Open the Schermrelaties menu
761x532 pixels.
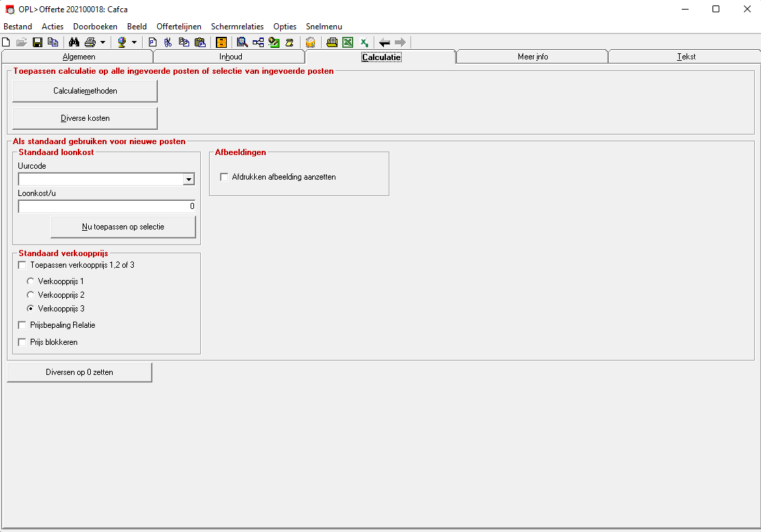click(237, 27)
